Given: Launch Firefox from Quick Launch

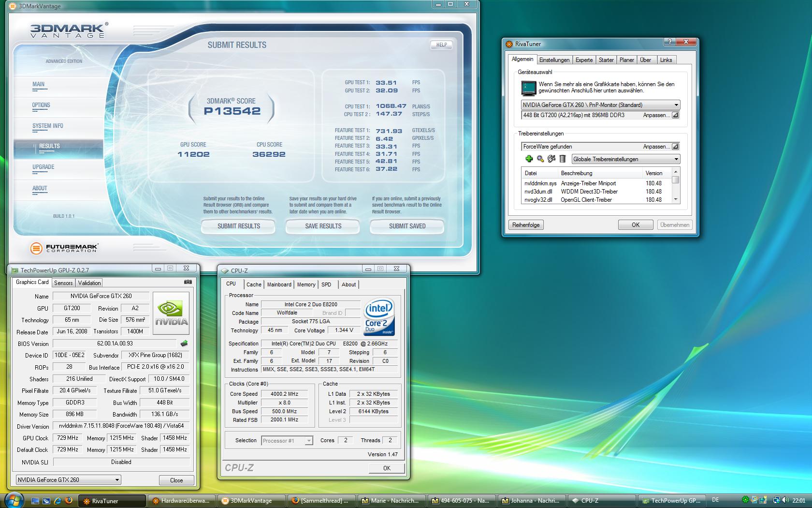Looking at the screenshot, I should pos(69,501).
